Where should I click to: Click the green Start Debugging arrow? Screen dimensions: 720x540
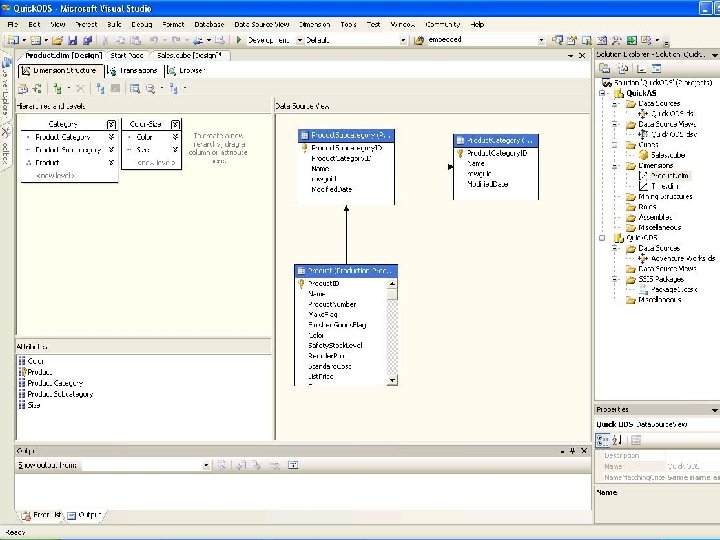pos(239,40)
